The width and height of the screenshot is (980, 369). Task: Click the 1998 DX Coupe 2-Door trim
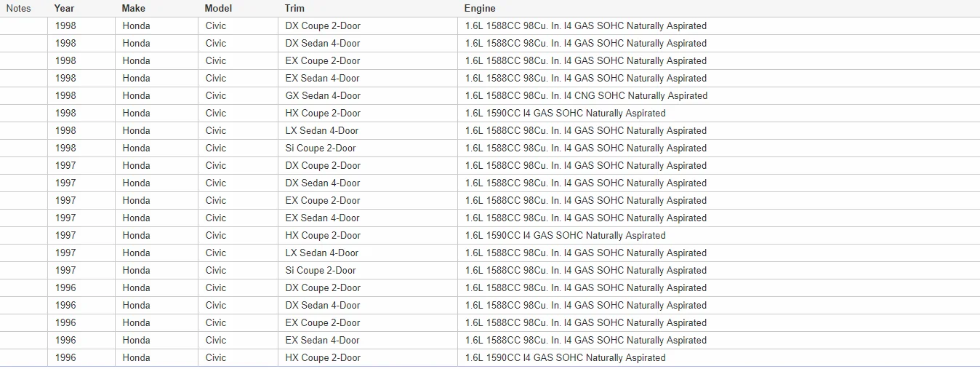(x=323, y=25)
